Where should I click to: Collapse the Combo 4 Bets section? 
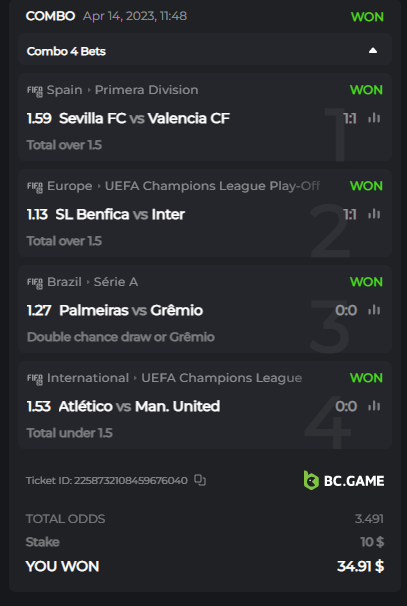point(373,51)
